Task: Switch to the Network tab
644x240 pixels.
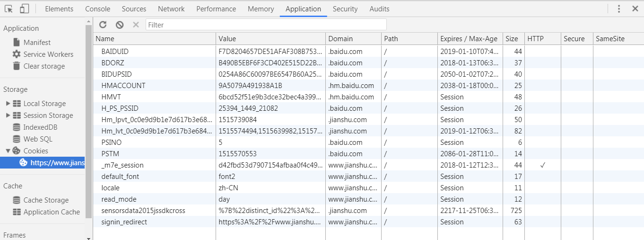Action: point(171,9)
